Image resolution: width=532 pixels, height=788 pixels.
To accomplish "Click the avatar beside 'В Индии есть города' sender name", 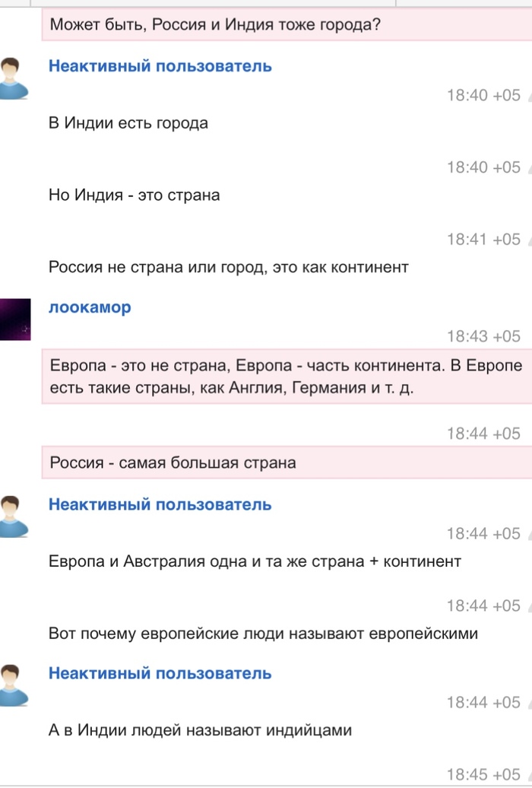I will click(x=15, y=78).
